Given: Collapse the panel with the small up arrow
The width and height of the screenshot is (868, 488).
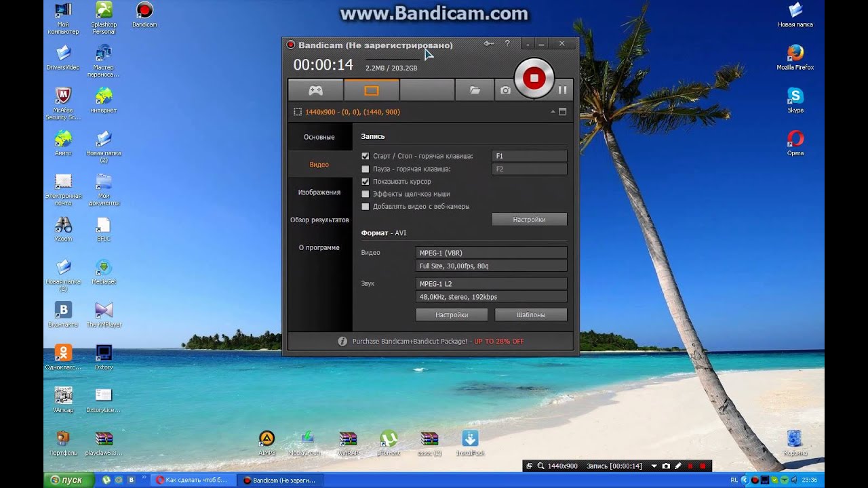Looking at the screenshot, I should 553,112.
